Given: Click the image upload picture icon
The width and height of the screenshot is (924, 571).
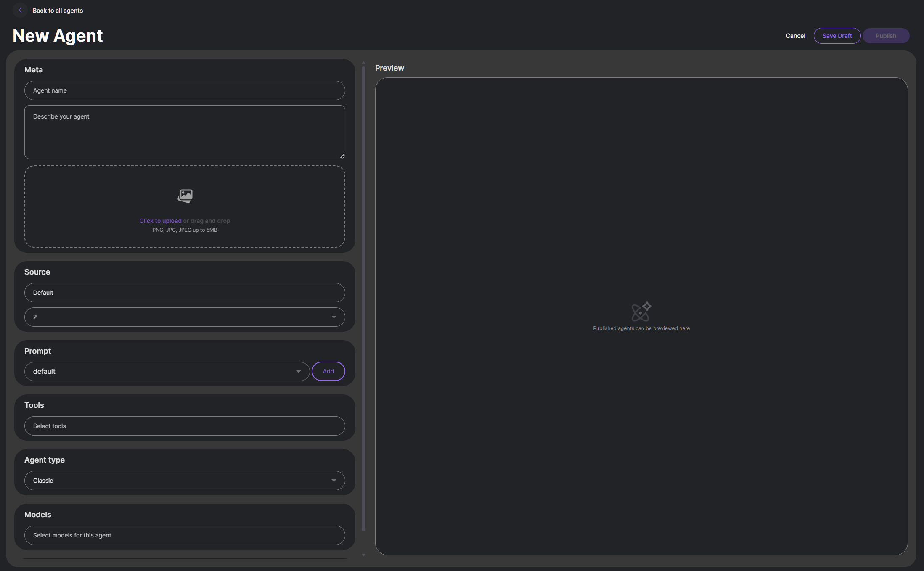Looking at the screenshot, I should [185, 196].
